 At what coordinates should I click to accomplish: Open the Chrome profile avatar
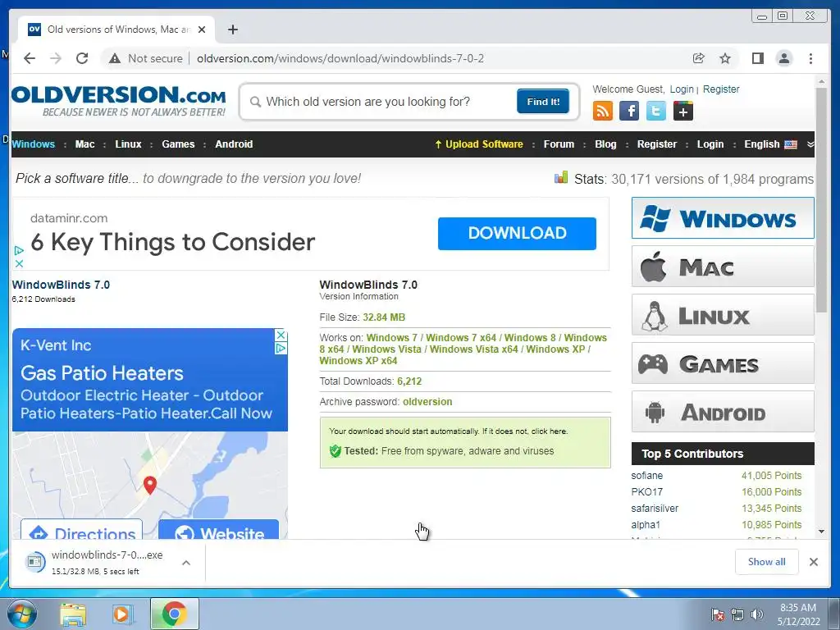pyautogui.click(x=784, y=58)
